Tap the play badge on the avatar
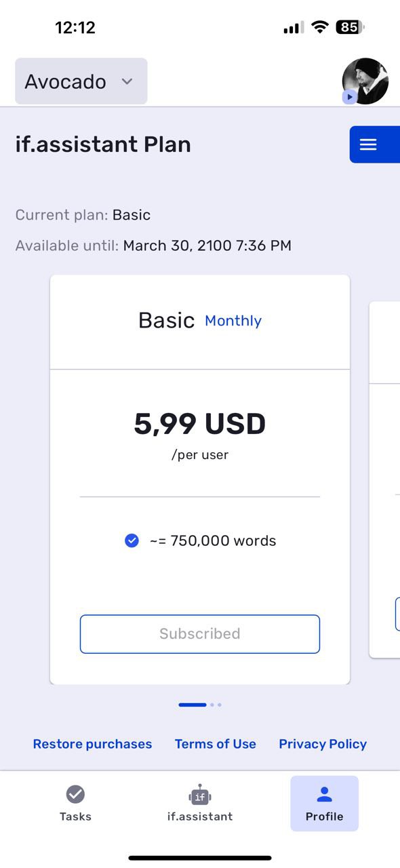Image resolution: width=400 pixels, height=868 pixels. coord(349,97)
